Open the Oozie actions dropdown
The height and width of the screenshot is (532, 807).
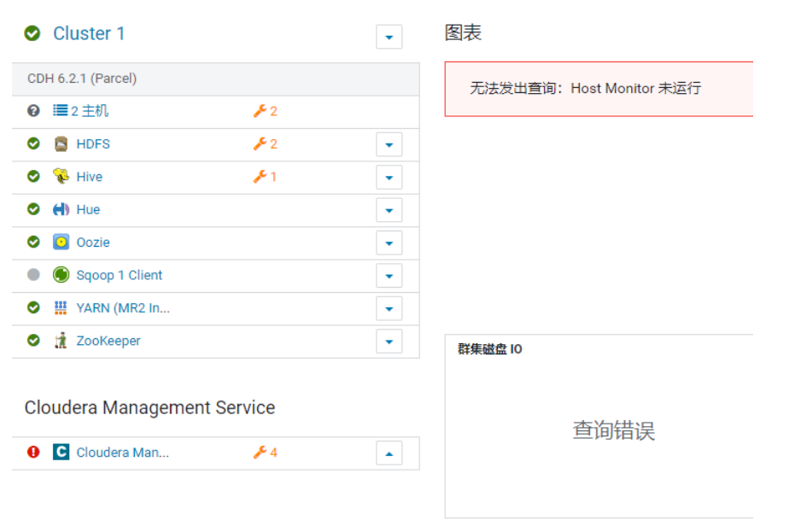(x=389, y=243)
